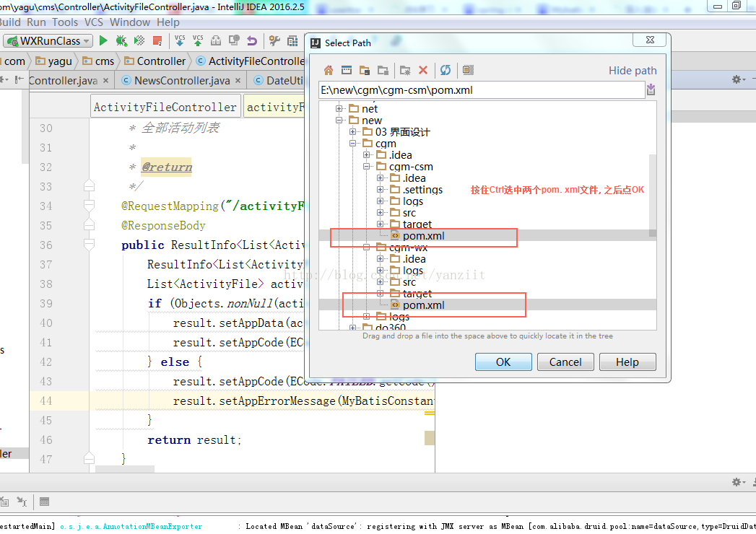The image size is (756, 534).
Task: Open settings wrench icon in toolbar
Action: [274, 41]
